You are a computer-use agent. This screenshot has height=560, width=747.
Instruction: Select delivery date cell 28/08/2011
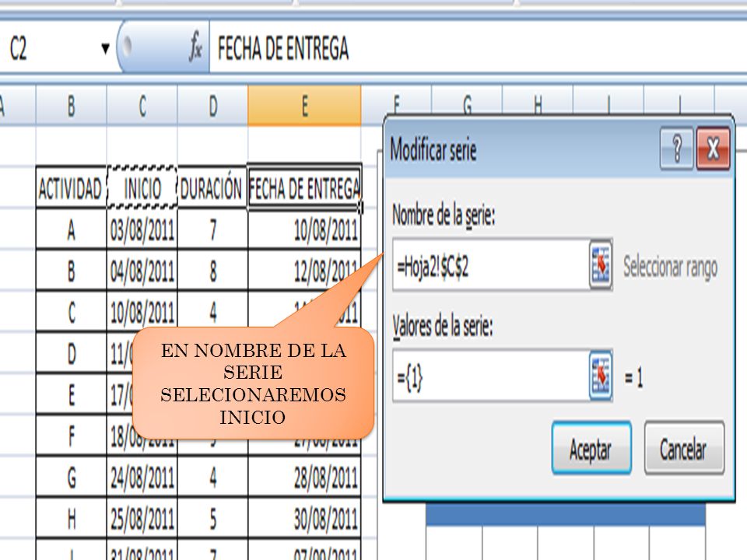[304, 477]
